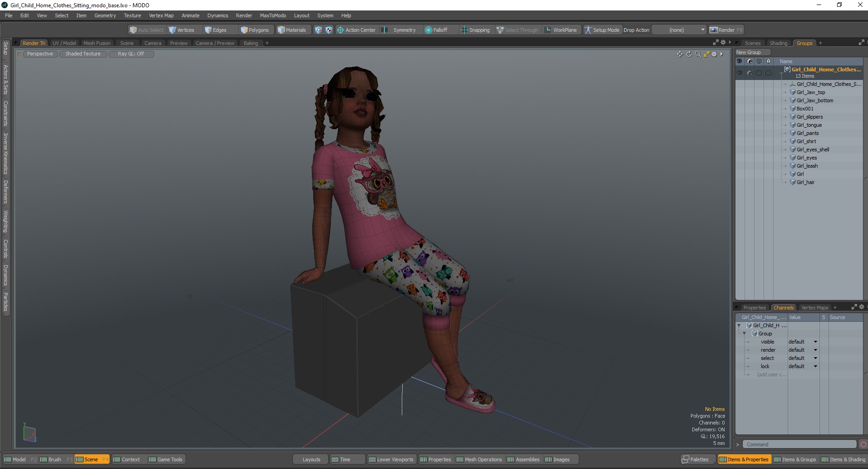Click the Groups panel expand arrows icon
868x469 pixels.
861,43
